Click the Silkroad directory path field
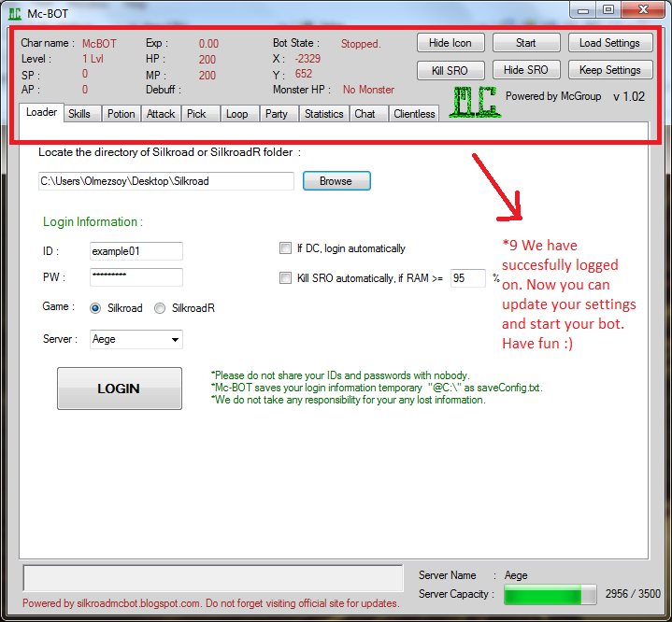The image size is (672, 622). pos(166,181)
